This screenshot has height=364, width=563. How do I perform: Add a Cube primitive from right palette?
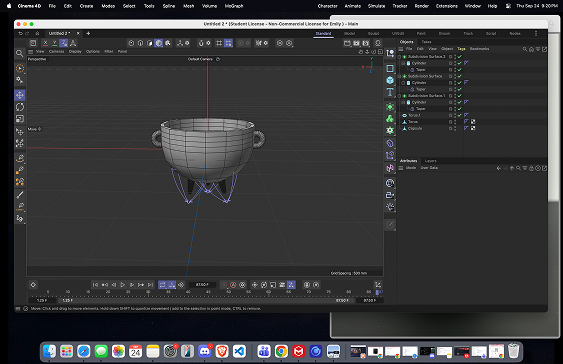click(390, 80)
